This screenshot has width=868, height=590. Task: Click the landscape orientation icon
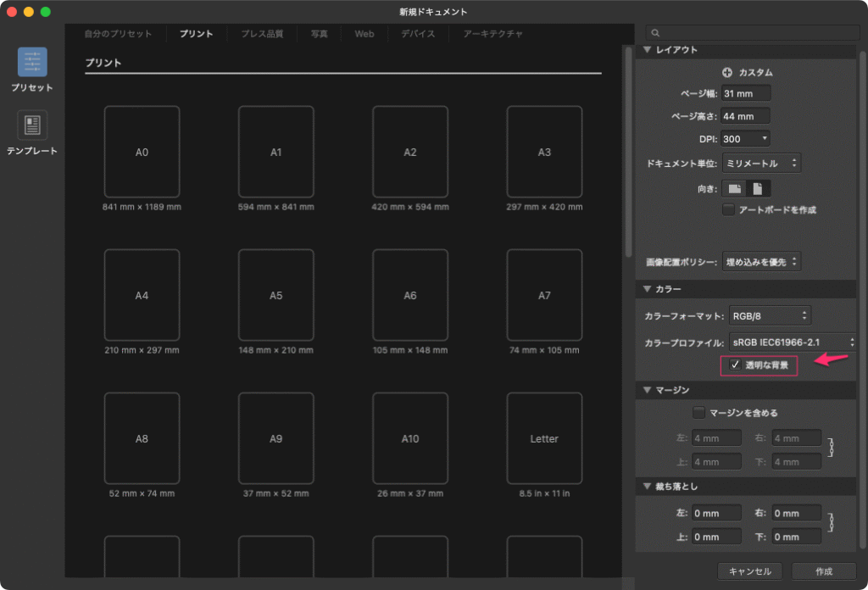734,188
